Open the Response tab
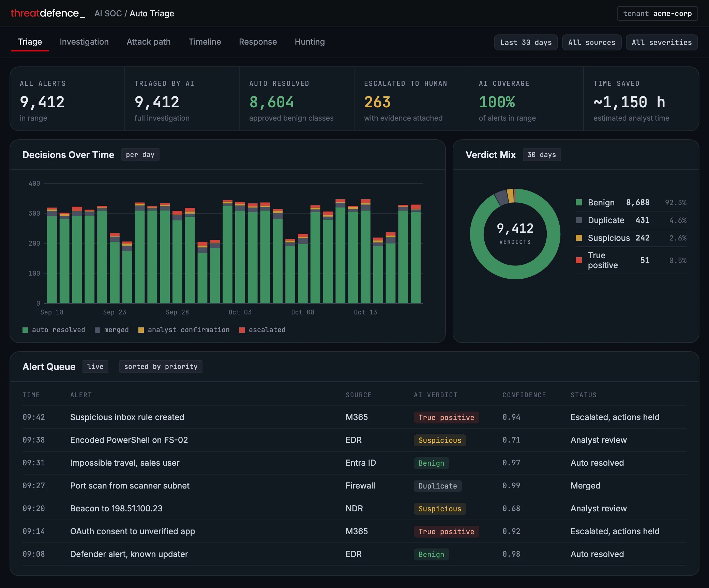The width and height of the screenshot is (709, 588). [x=258, y=42]
